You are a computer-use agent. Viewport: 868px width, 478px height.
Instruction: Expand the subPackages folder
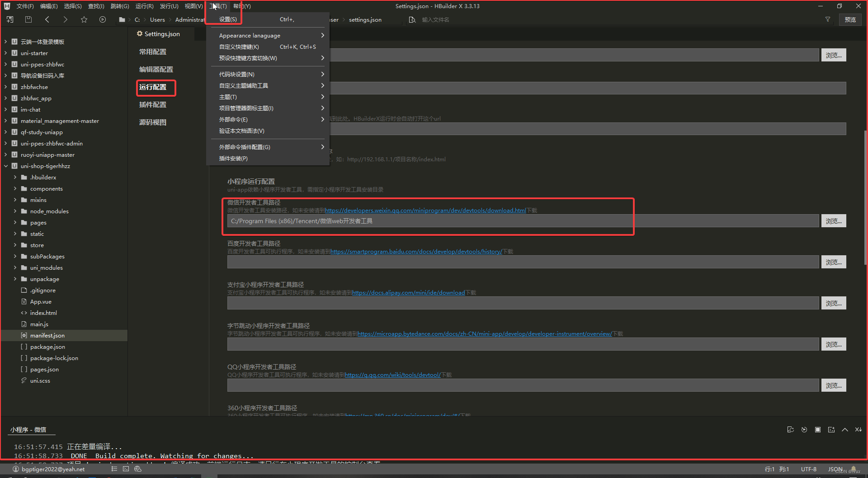(x=15, y=256)
